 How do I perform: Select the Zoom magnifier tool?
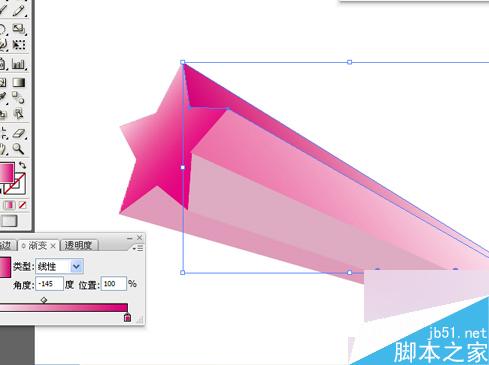19,149
